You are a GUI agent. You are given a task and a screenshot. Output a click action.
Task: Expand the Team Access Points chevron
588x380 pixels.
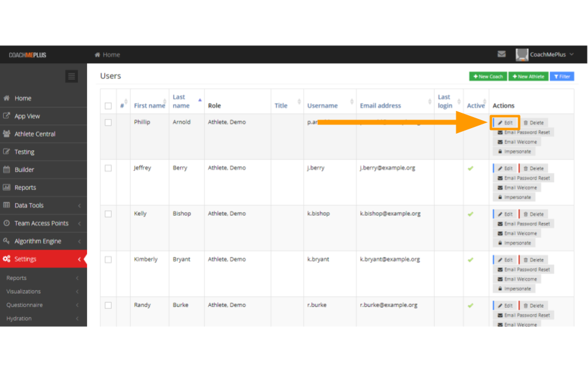[x=80, y=224]
